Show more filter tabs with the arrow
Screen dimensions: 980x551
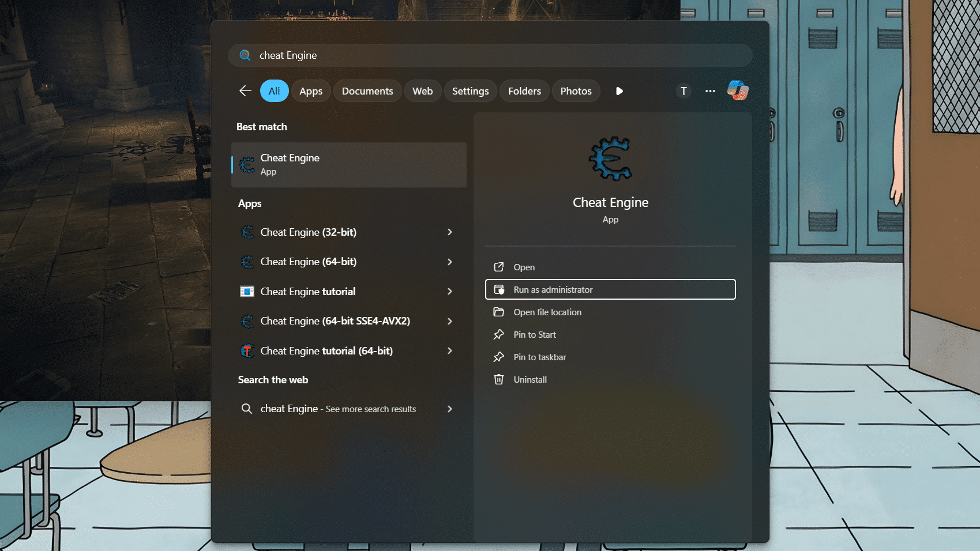pyautogui.click(x=619, y=91)
